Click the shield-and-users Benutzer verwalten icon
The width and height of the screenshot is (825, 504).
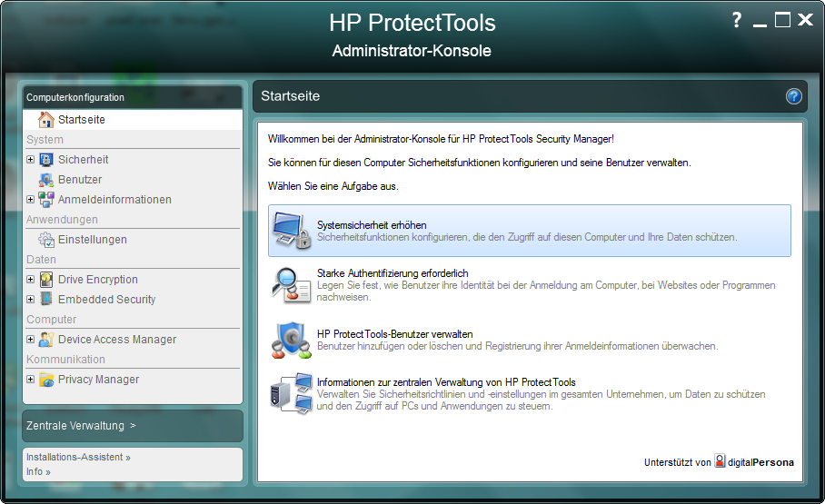292,341
